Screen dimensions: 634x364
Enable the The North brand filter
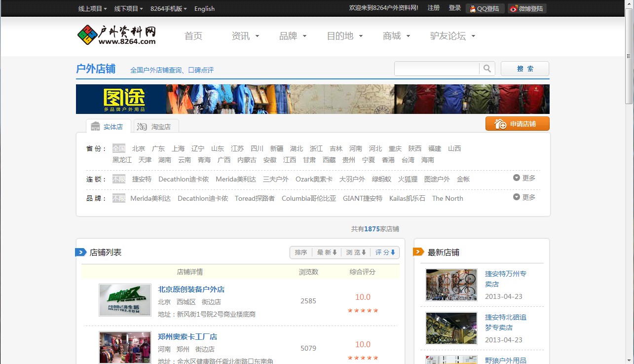(448, 198)
